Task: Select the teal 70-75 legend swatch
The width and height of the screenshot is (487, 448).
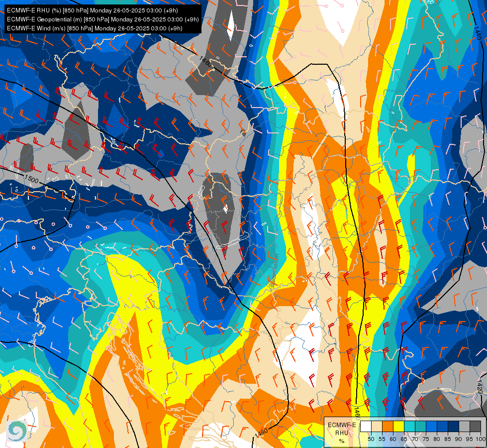Action: tap(420, 426)
